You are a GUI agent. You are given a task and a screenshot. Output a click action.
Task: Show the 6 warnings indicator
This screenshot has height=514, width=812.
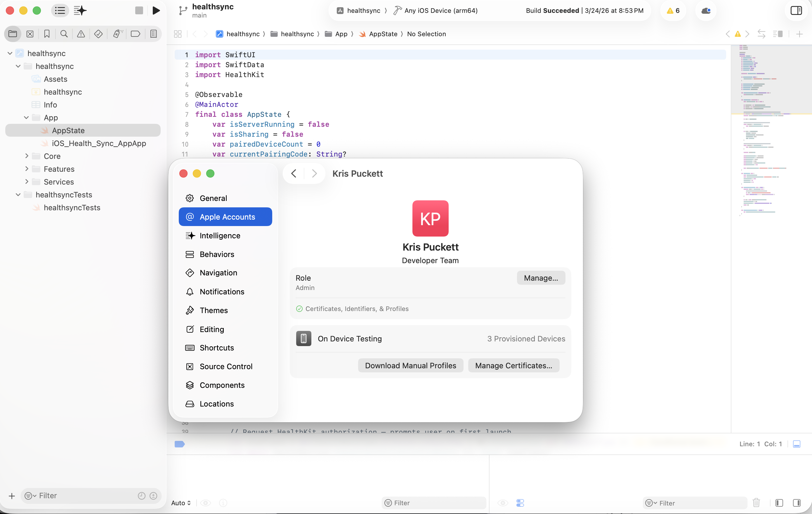pyautogui.click(x=673, y=11)
